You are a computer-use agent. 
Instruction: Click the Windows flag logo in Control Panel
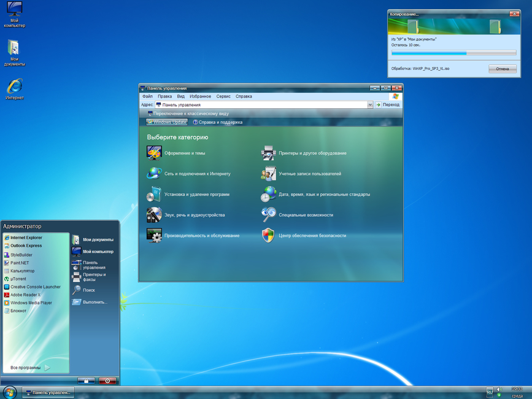396,96
